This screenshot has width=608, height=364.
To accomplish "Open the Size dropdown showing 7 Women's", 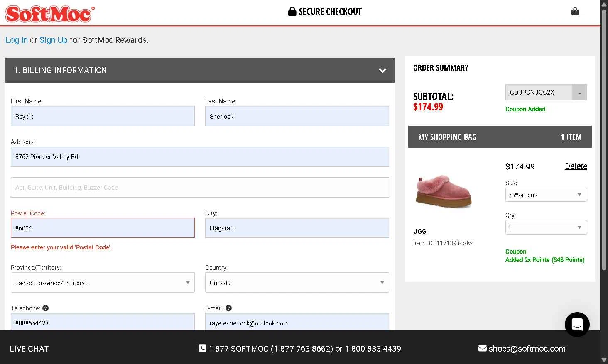I will pyautogui.click(x=546, y=195).
